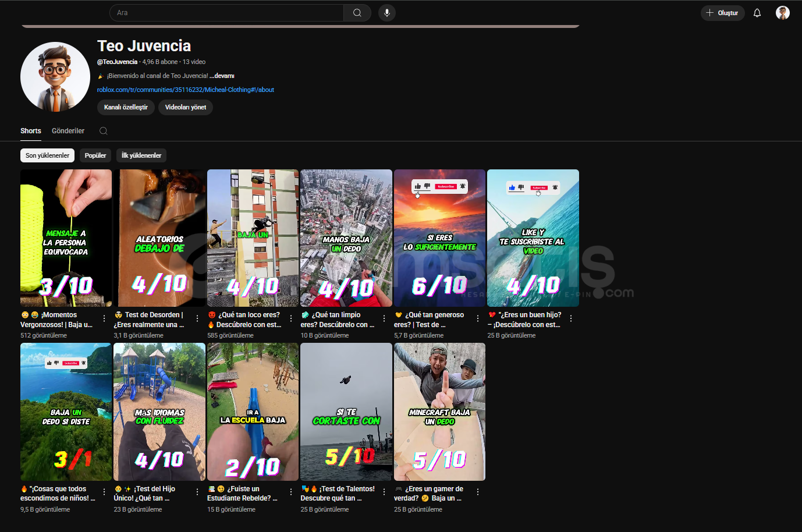This screenshot has width=802, height=532.
Task: Open the Si te cortaste con thumbnail
Action: [346, 412]
